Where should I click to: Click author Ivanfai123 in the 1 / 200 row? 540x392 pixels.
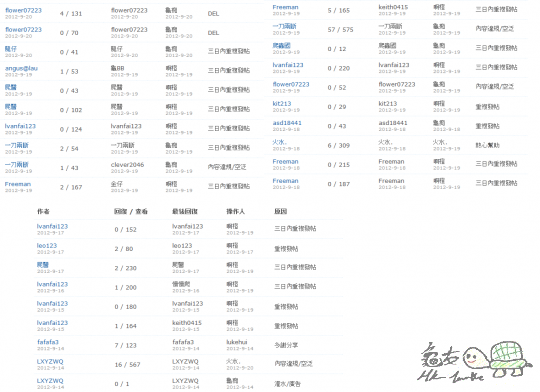(x=52, y=284)
